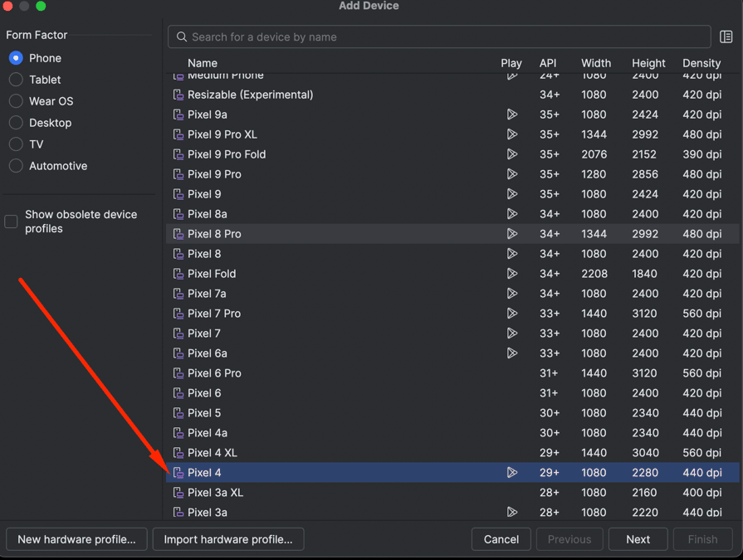Click the Play Store icon beside Pixel 7 Pro
The width and height of the screenshot is (743, 560).
[512, 314]
